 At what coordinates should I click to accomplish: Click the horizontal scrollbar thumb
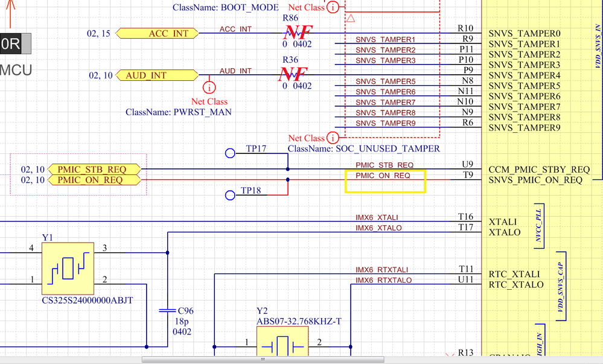[263, 359]
